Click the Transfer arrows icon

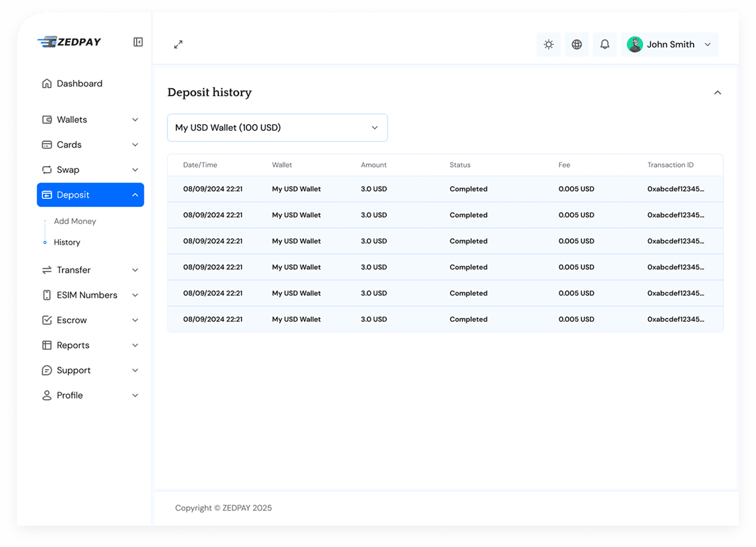pyautogui.click(x=47, y=270)
